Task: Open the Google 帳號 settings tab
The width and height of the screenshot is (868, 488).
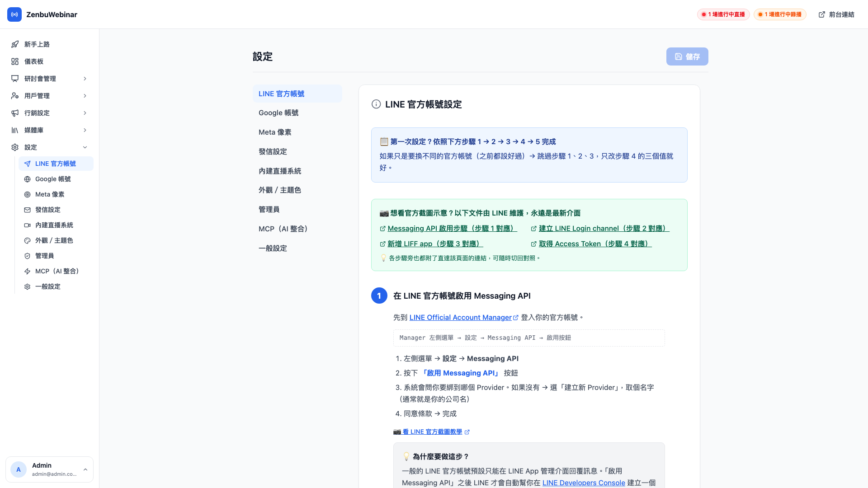Action: (x=297, y=113)
